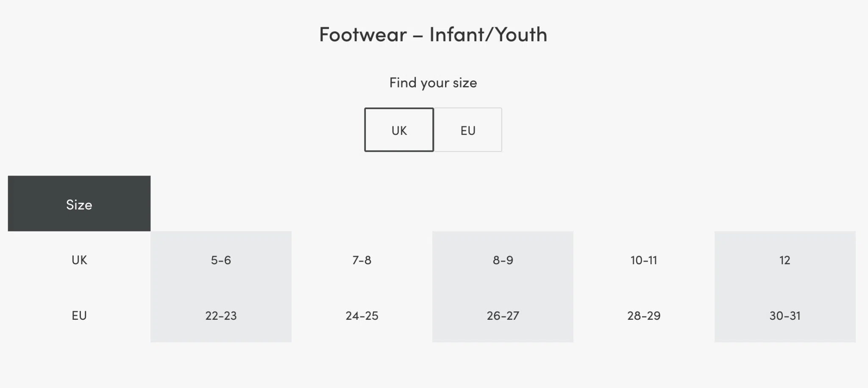
Task: Pick EU size 24-25
Action: (362, 315)
